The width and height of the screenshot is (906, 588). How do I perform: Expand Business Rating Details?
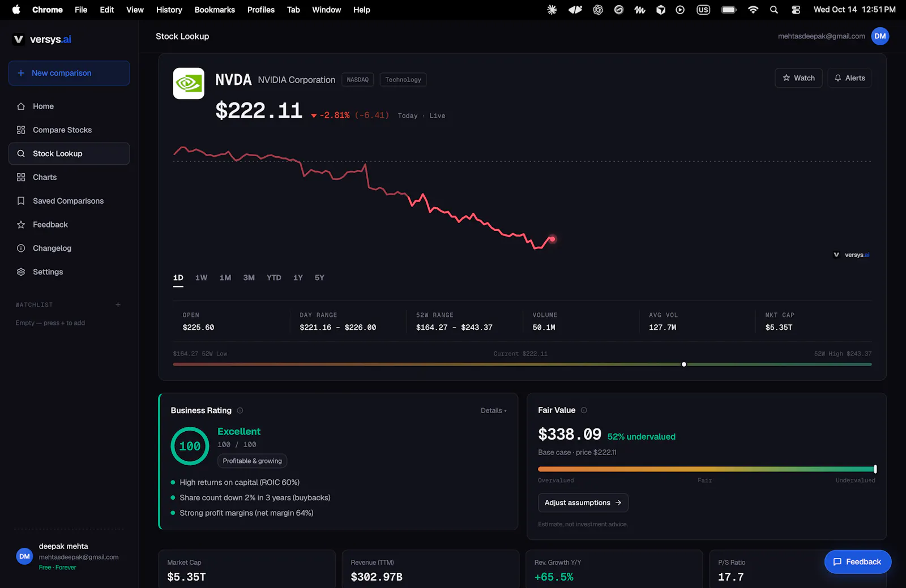click(x=494, y=411)
